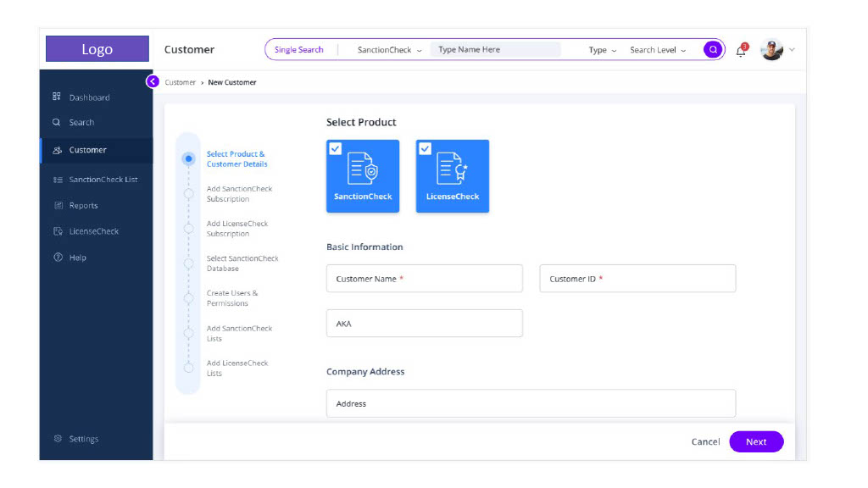Click the SanctionCheck List icon in sidebar
Viewport: 868px width, 488px height.
click(58, 180)
